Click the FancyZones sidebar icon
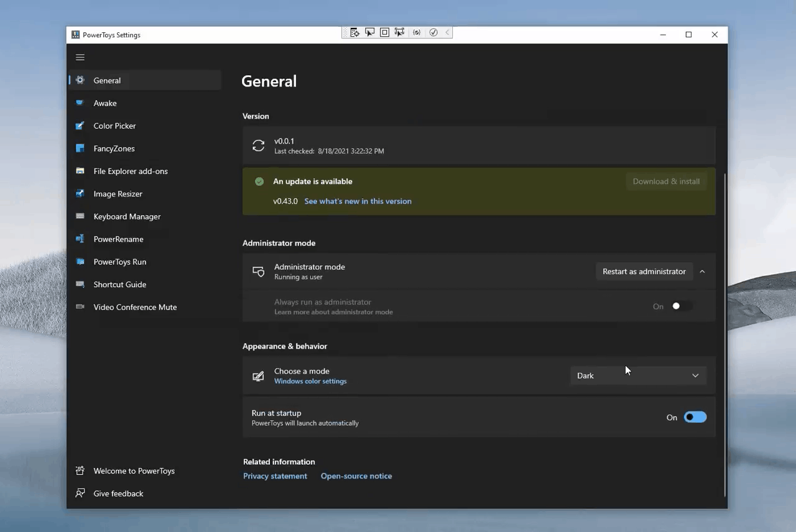This screenshot has width=796, height=532. point(80,149)
